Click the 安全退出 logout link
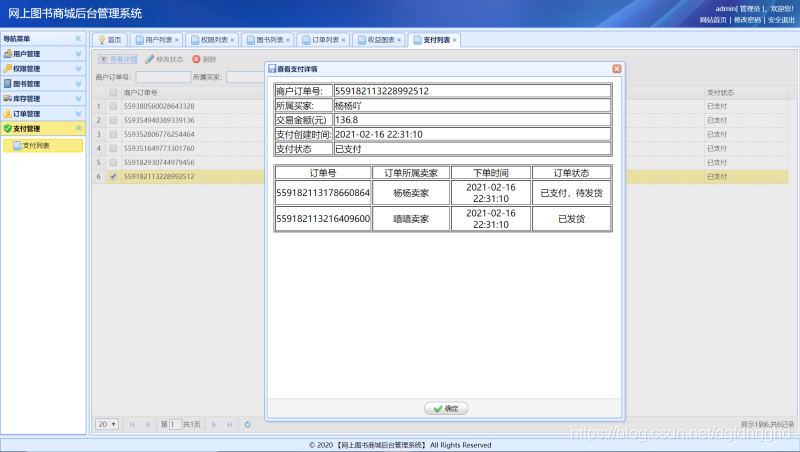800x452 pixels. [x=781, y=20]
